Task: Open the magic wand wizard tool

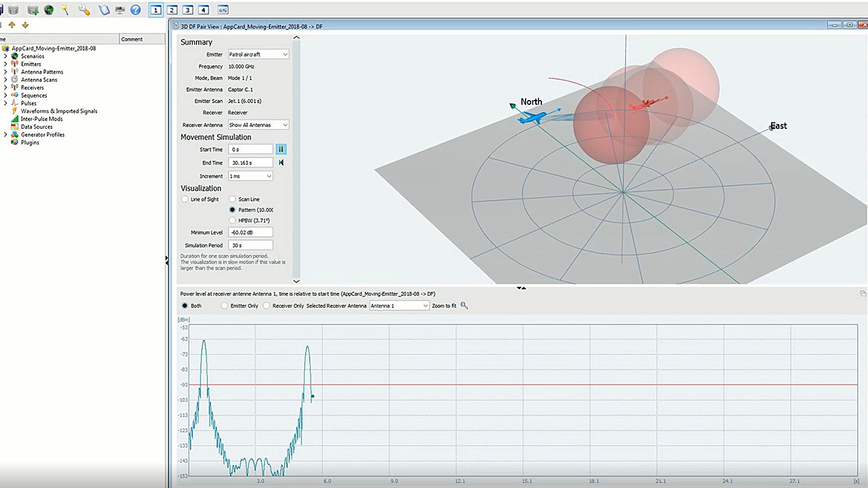Action: 65,10
